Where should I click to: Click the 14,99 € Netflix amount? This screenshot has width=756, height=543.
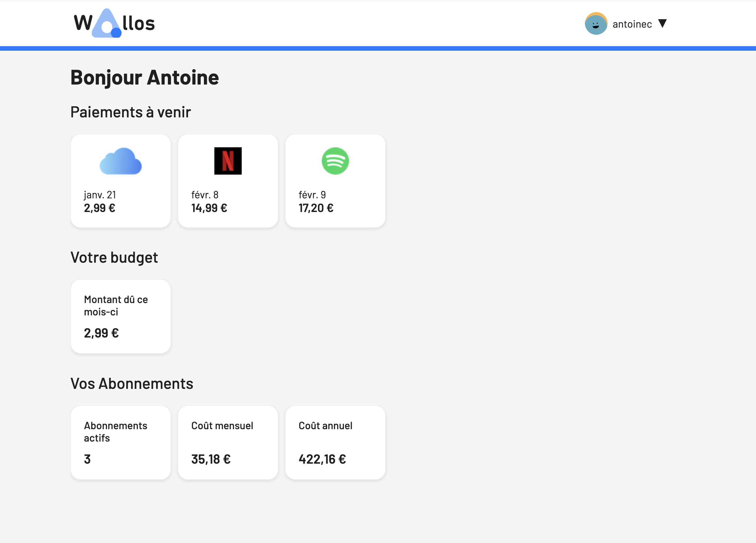click(x=209, y=208)
